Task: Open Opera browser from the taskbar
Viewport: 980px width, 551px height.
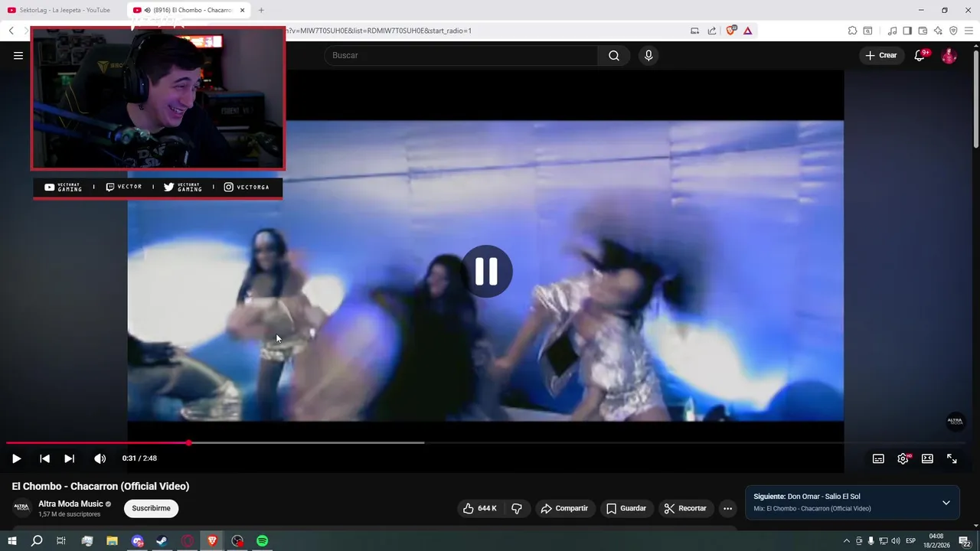Action: pos(188,541)
